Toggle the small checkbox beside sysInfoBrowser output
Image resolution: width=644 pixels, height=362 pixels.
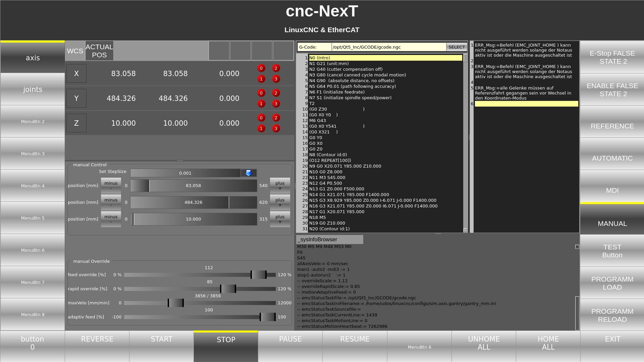pyautogui.click(x=577, y=247)
